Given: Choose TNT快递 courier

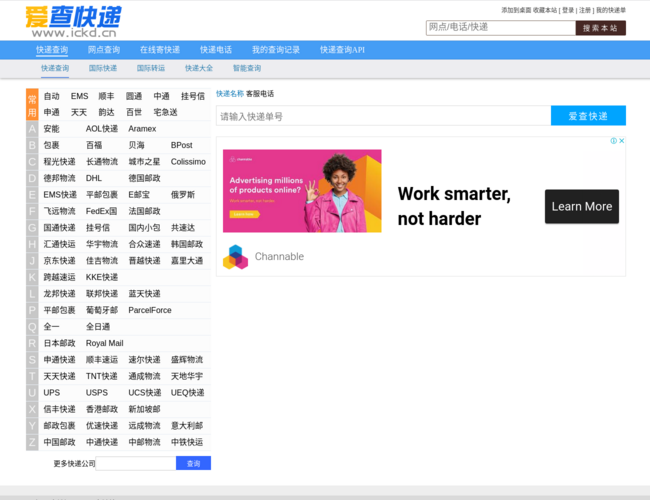Looking at the screenshot, I should pos(102,376).
